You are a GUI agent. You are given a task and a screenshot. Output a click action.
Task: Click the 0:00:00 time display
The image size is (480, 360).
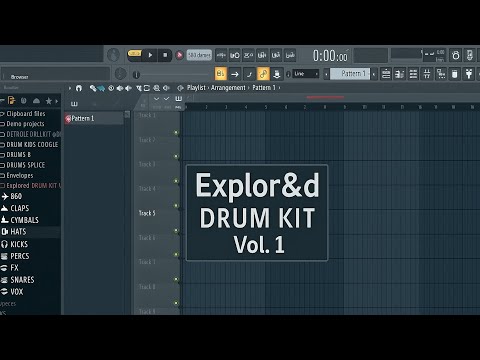[330, 55]
